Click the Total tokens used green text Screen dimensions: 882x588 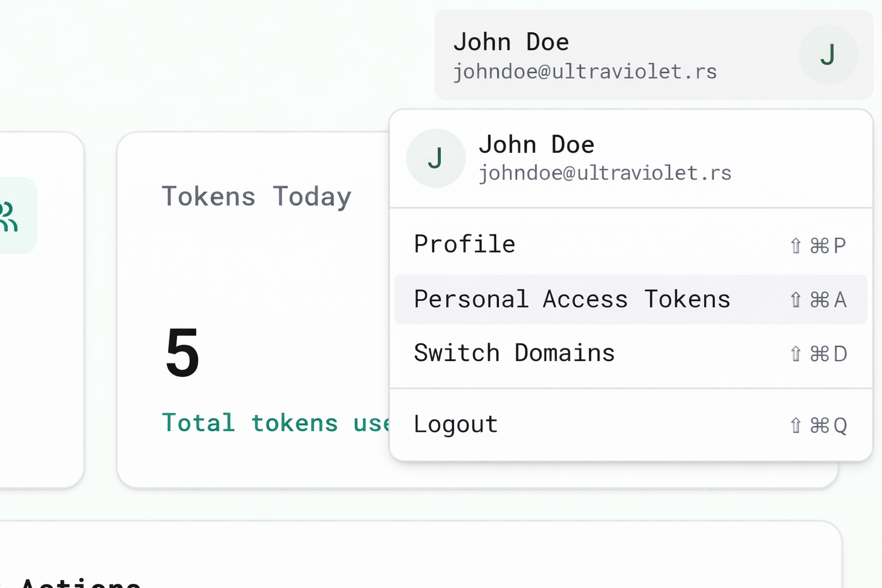click(x=276, y=423)
